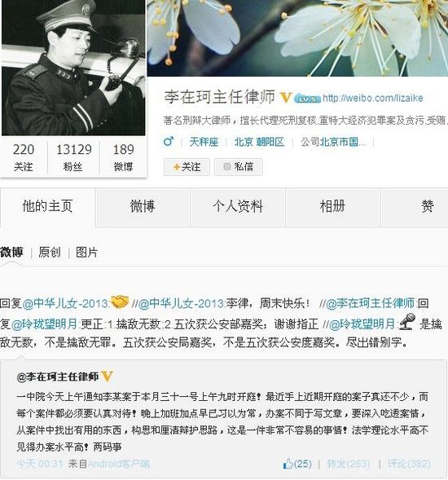Viewport: 448px width, 480px height.
Task: Follow this user with the +关注 button
Action: tap(187, 167)
